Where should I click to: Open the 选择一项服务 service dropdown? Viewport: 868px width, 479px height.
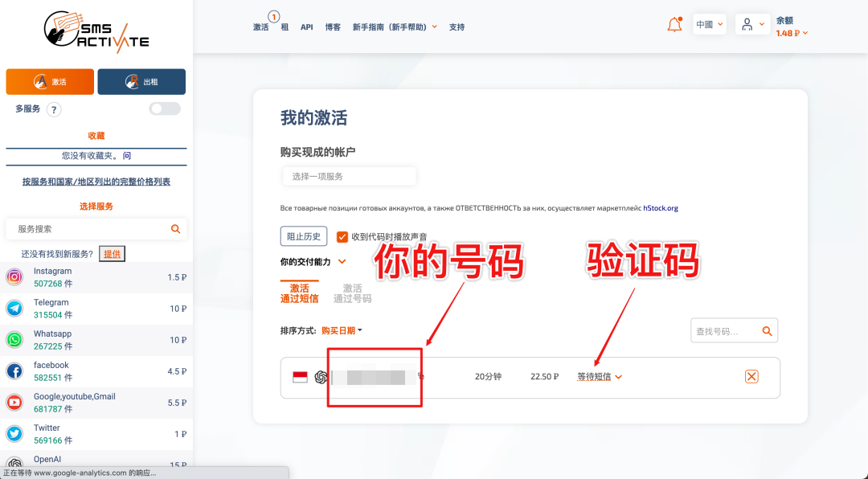coord(349,176)
